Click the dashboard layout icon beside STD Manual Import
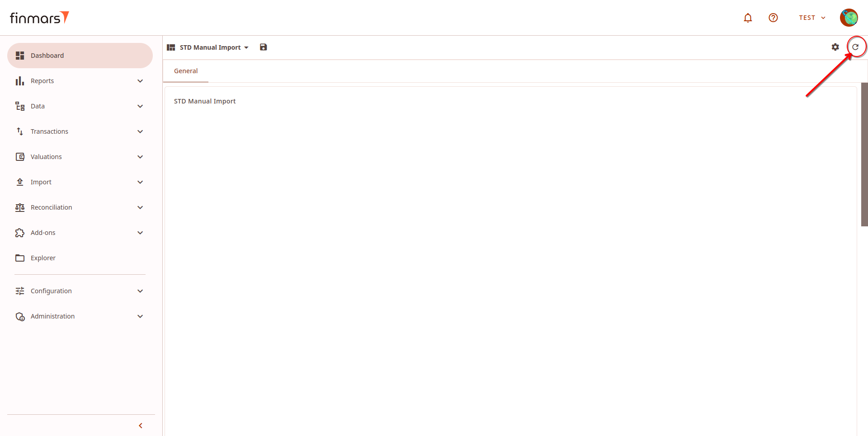Viewport: 868px width, 436px height. 171,47
